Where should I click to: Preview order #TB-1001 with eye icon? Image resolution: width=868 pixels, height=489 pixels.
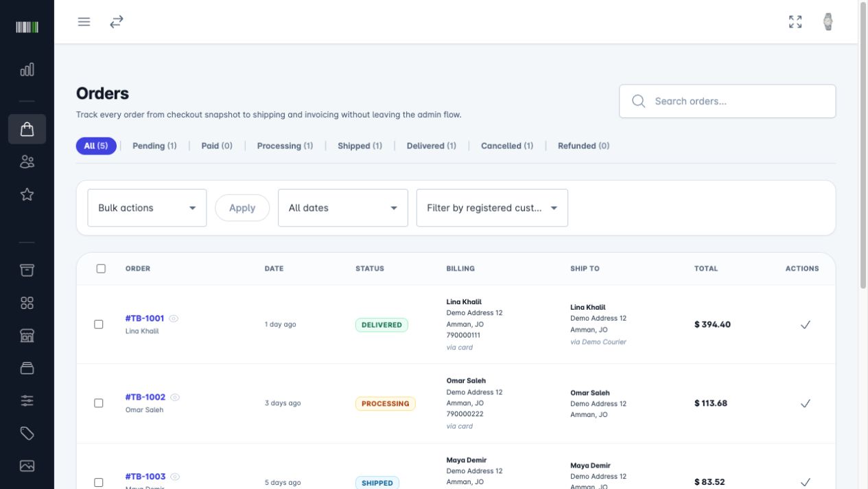(x=174, y=319)
